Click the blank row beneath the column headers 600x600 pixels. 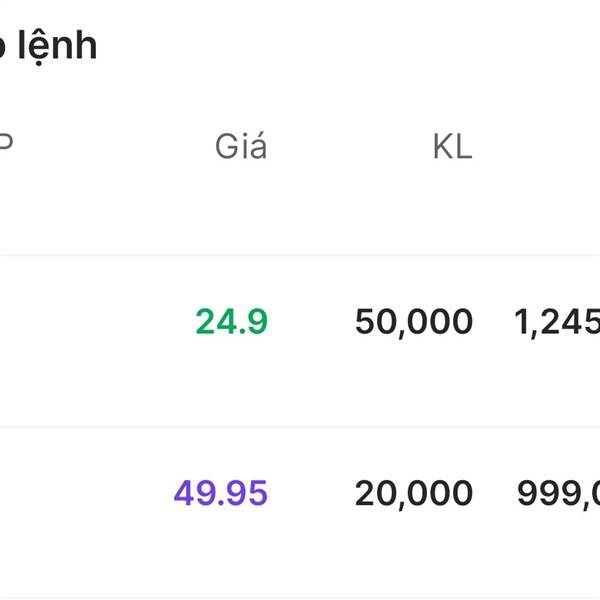300,214
